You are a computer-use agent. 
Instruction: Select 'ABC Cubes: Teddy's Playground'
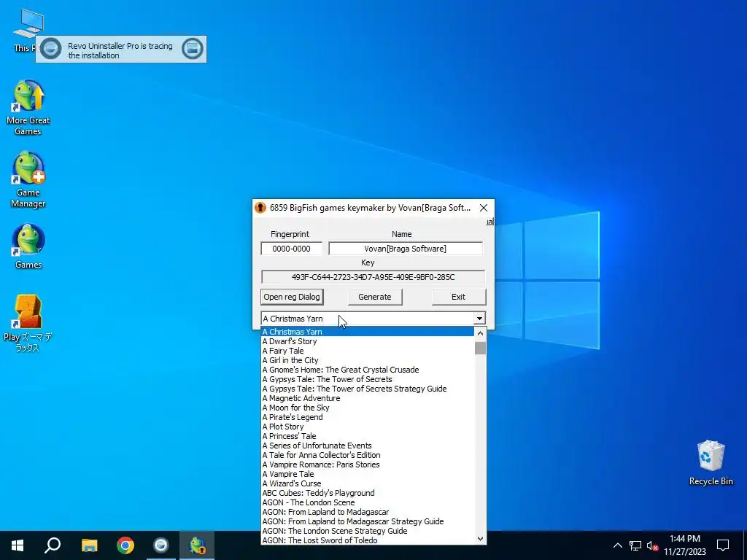tap(368, 494)
